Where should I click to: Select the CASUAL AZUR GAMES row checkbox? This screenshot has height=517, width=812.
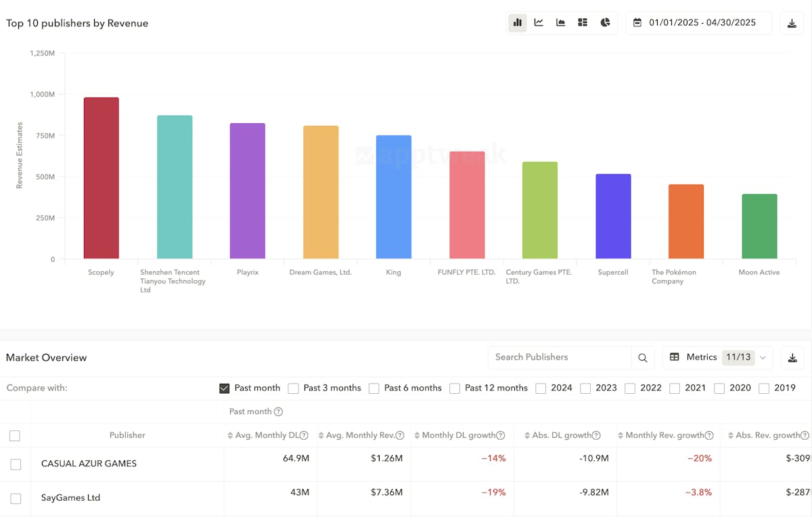coord(16,464)
